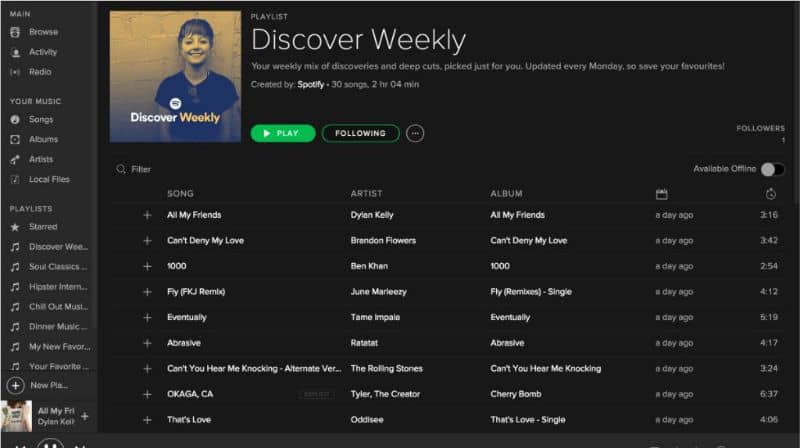Open the My New Favor... playlist
The image size is (800, 448).
60,346
